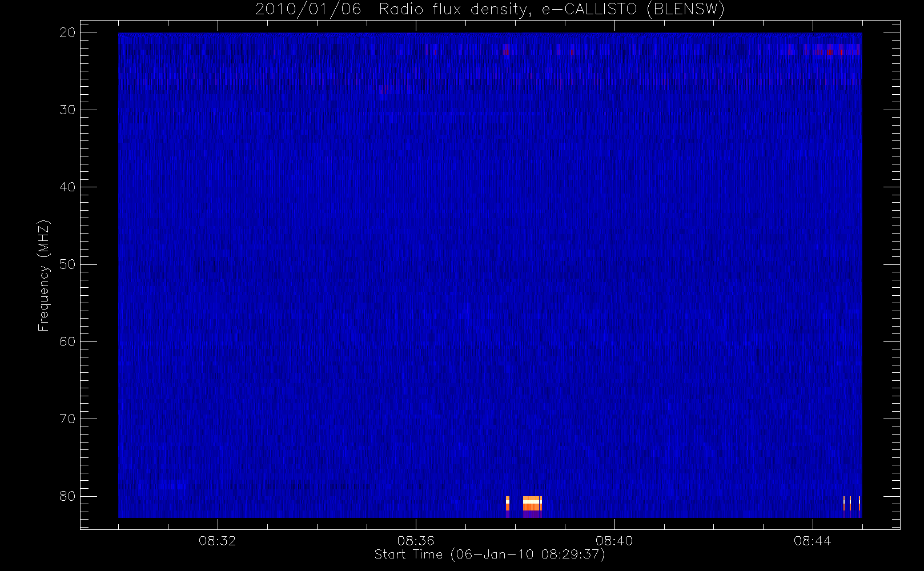
Task: Click the 'Start Time (06-Jan-10 08:29:37)' label
Action: coord(489,554)
